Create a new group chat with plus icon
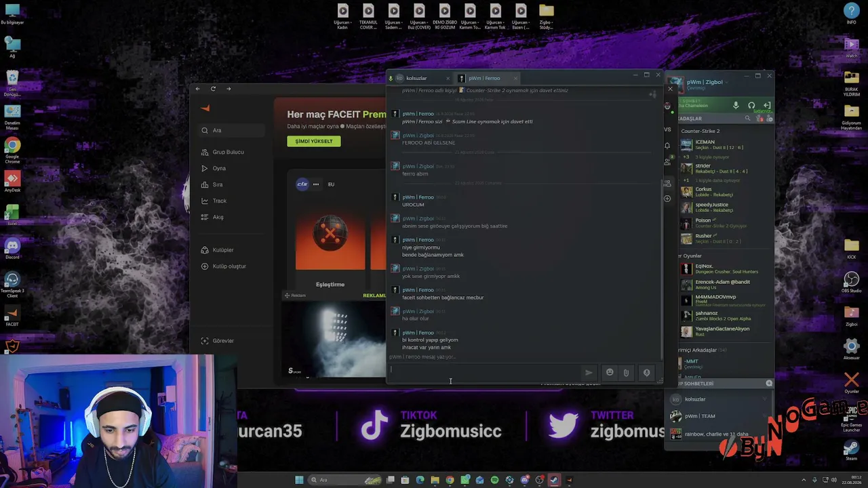 click(x=769, y=384)
